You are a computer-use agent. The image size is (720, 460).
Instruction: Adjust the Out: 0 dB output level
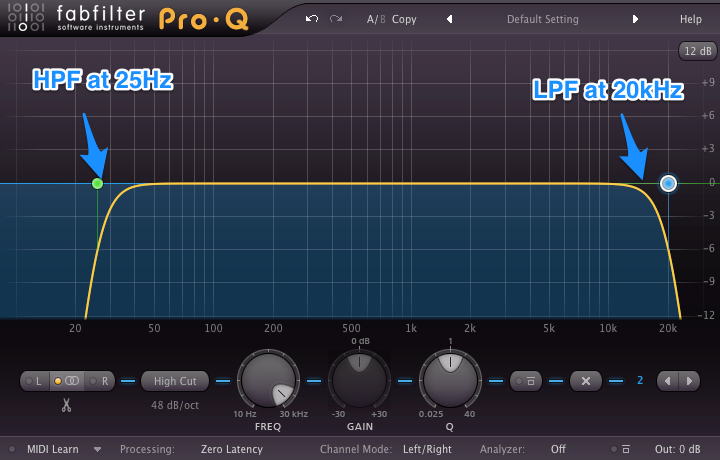tap(677, 449)
